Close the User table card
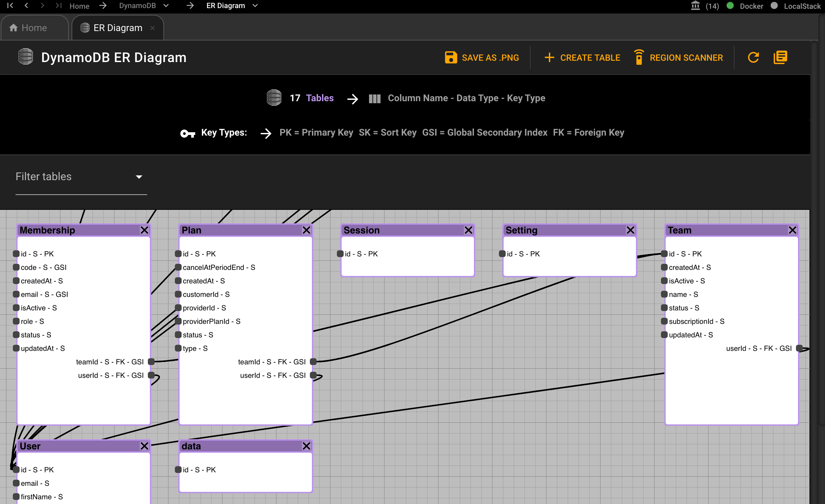 (x=144, y=446)
